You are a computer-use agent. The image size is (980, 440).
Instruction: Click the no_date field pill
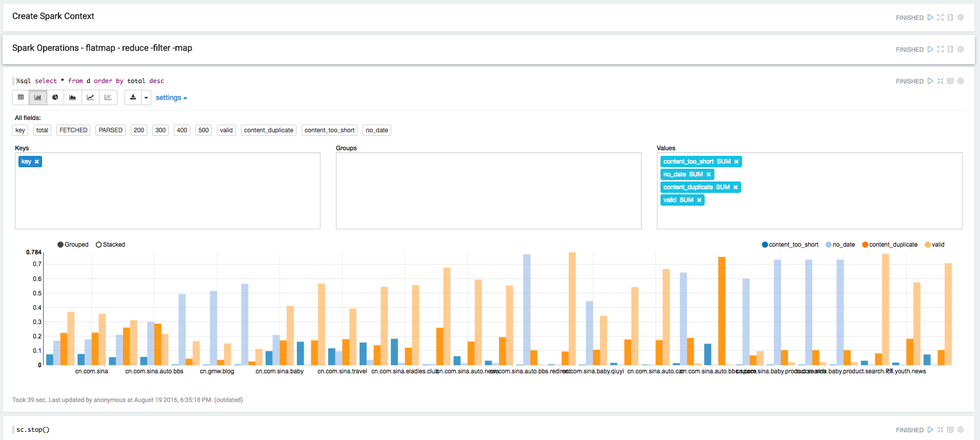point(377,130)
